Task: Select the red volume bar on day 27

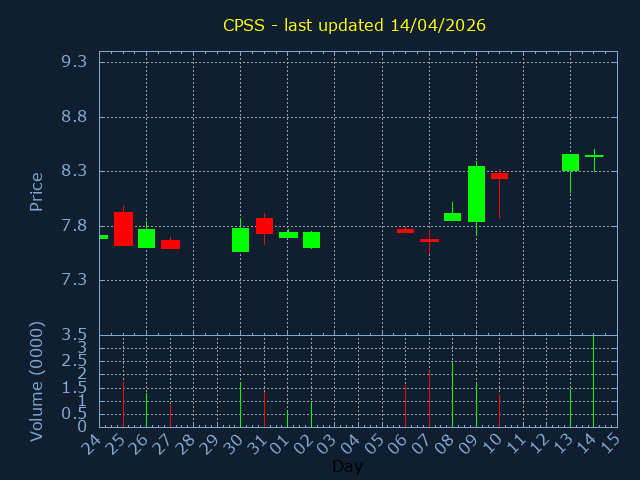Action: pyautogui.click(x=170, y=415)
